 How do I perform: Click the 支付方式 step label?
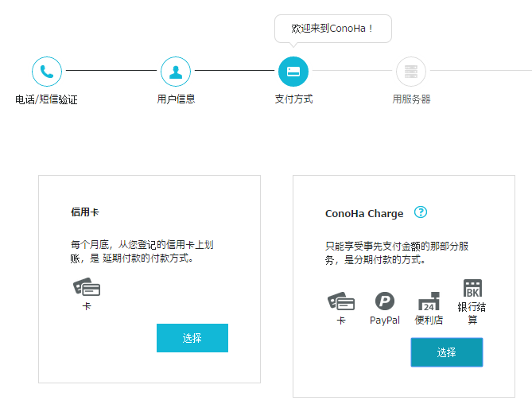coord(293,99)
